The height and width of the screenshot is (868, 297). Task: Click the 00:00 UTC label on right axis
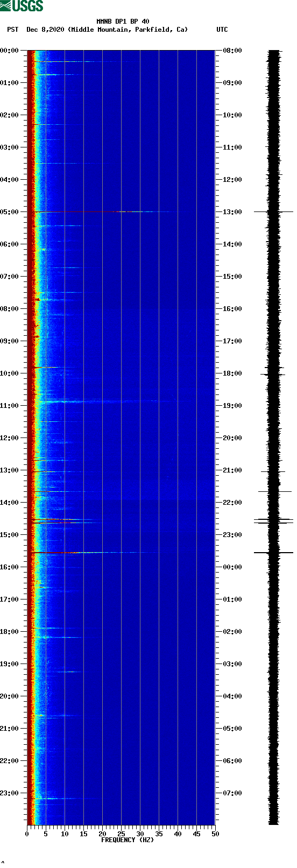tap(232, 567)
